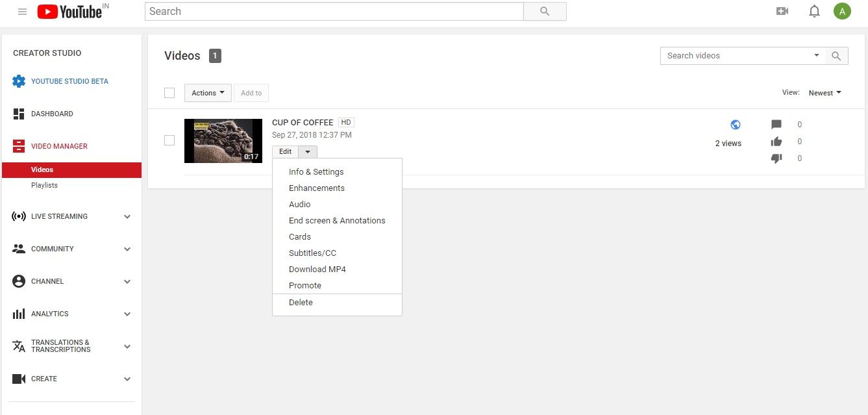Expand the Translations & Transcriptions chevron
Image resolution: width=868 pixels, height=415 pixels.
(127, 347)
